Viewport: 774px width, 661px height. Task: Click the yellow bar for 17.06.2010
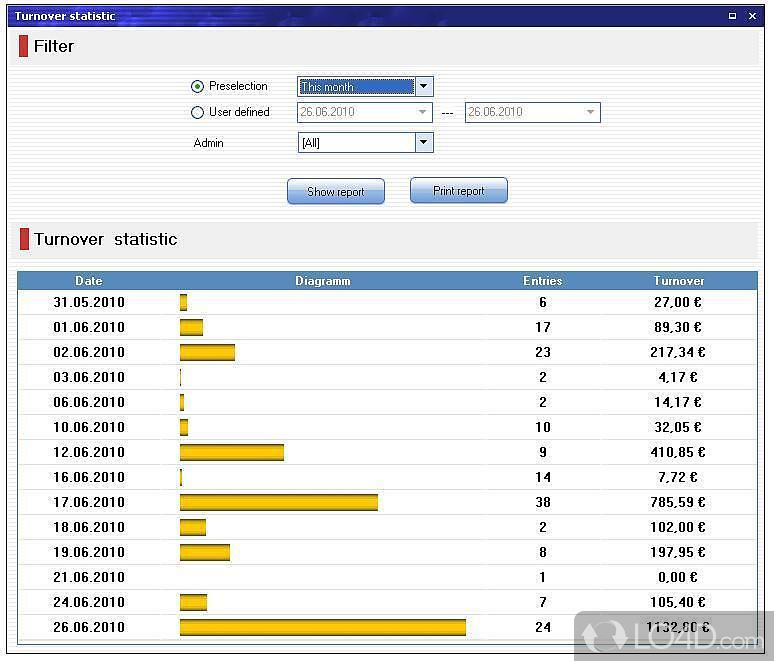[278, 502]
